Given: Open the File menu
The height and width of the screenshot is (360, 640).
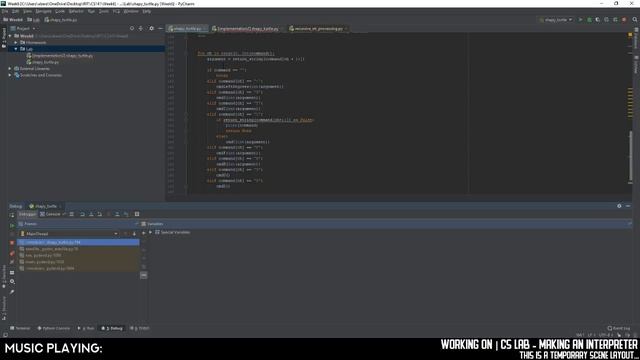Looking at the screenshot, I should coord(5,11).
